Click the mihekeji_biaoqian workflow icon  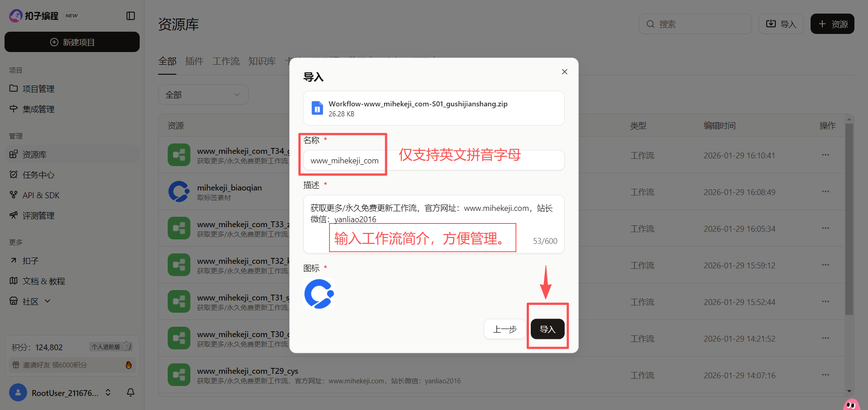(x=179, y=191)
